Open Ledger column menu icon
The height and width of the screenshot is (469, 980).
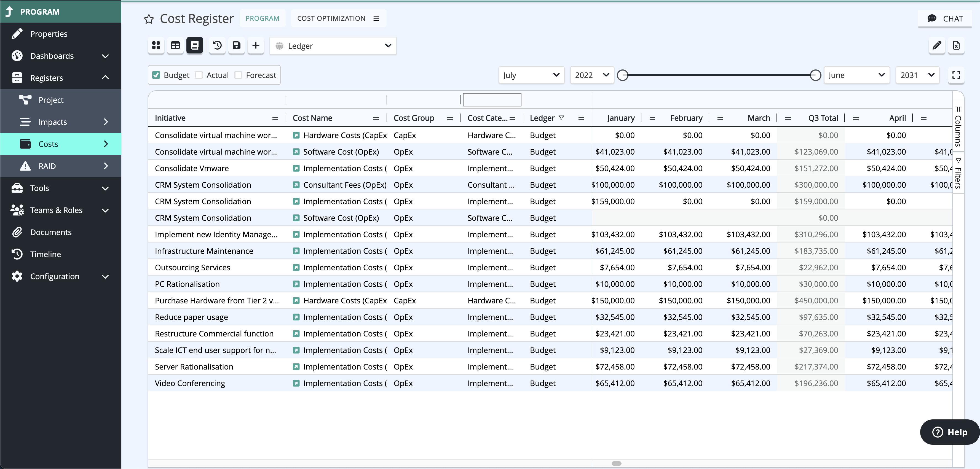581,118
